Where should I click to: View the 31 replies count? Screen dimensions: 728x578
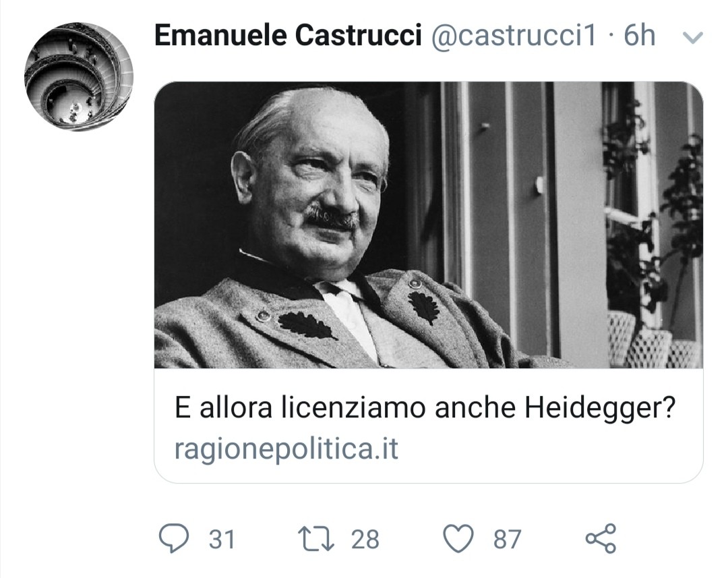coord(222,540)
